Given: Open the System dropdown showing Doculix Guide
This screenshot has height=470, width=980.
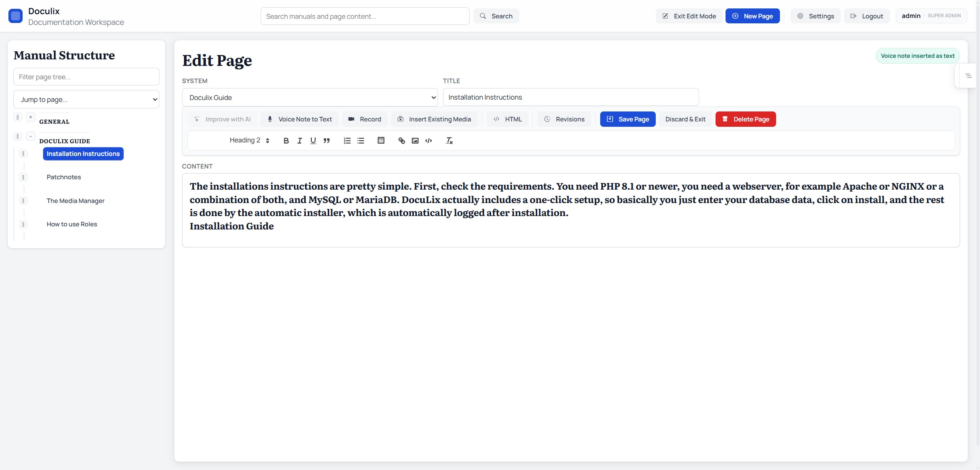Looking at the screenshot, I should tap(310, 97).
